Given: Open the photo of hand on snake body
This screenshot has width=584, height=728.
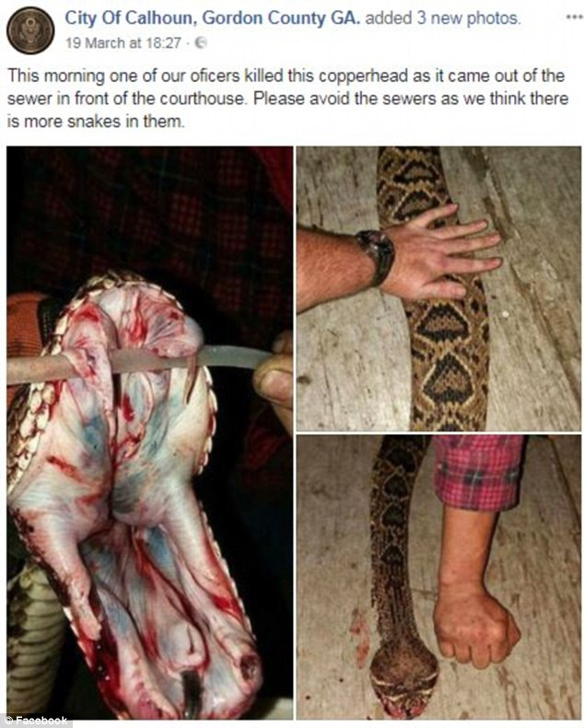Looking at the screenshot, I should pyautogui.click(x=438, y=288).
